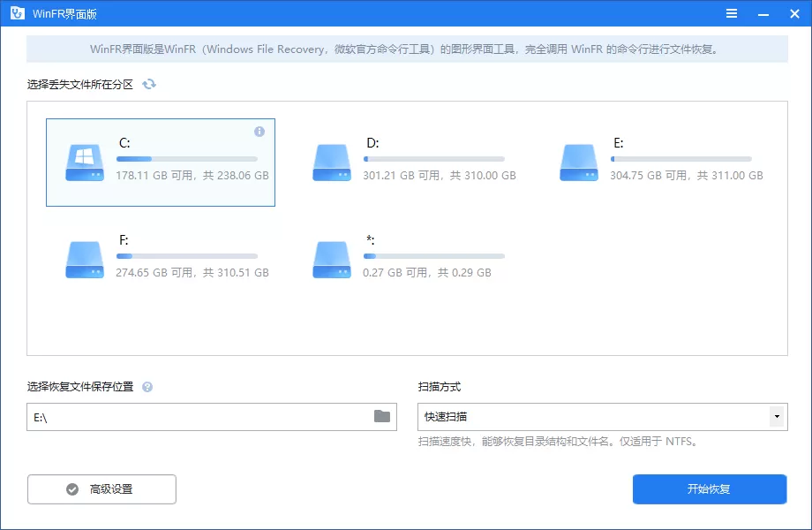This screenshot has width=812, height=530.
Task: Open 高级设置 advanced settings
Action: (102, 489)
